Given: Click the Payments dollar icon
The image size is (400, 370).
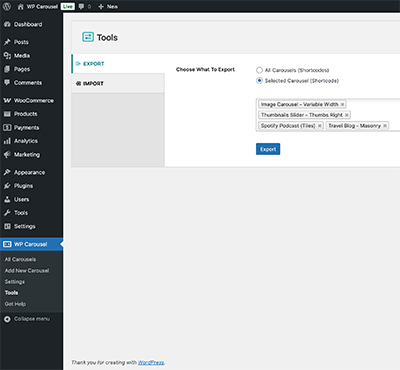Looking at the screenshot, I should point(7,127).
